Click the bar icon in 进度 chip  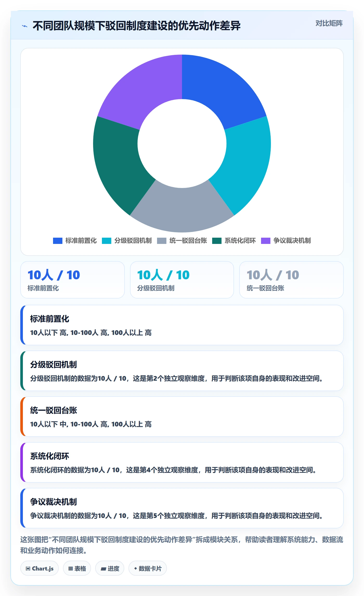click(103, 569)
